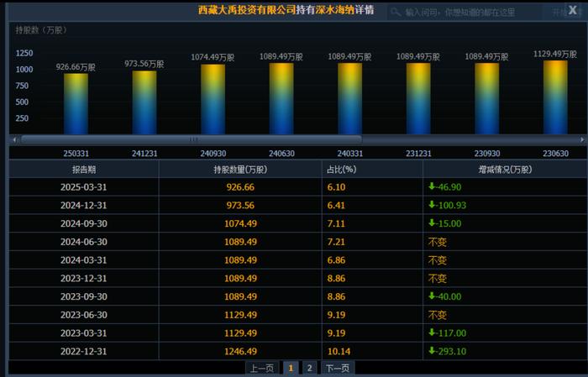Click the chart scrollbar right arrow

pyautogui.click(x=582, y=139)
